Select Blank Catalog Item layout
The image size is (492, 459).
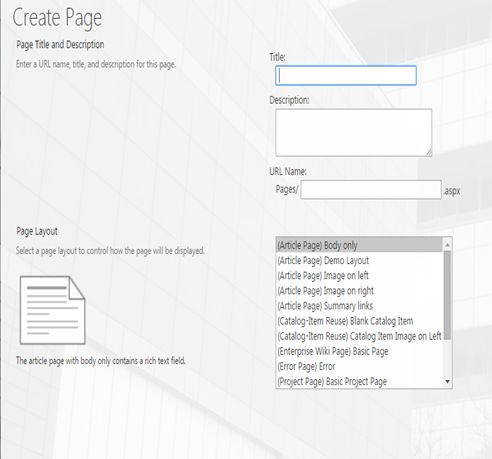(x=360, y=321)
